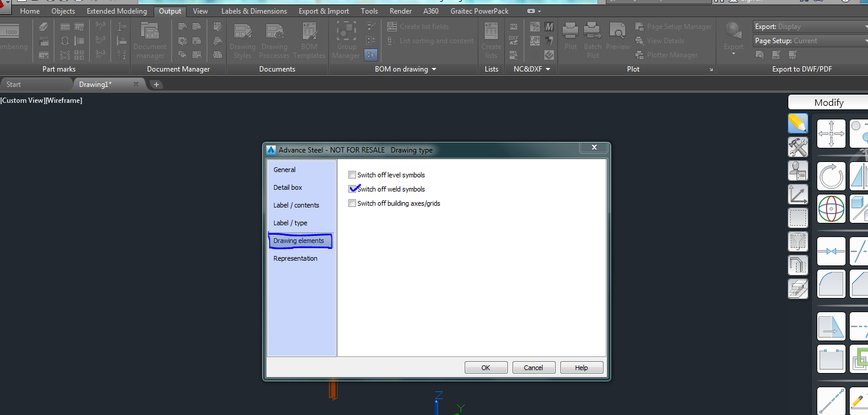
Task: Enable Switch off level symbols
Action: click(353, 175)
